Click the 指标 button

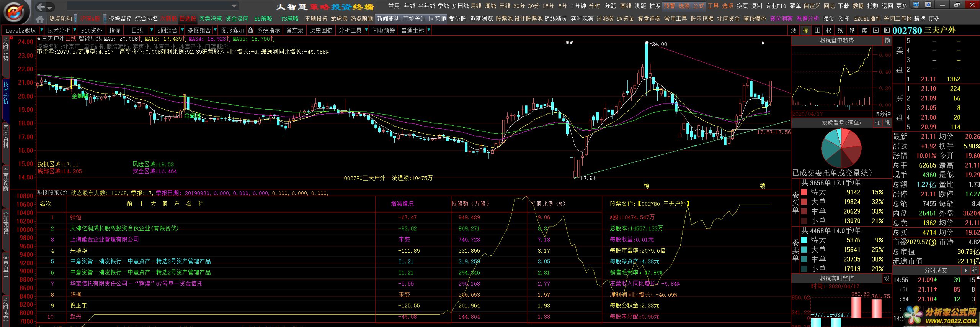(115, 30)
